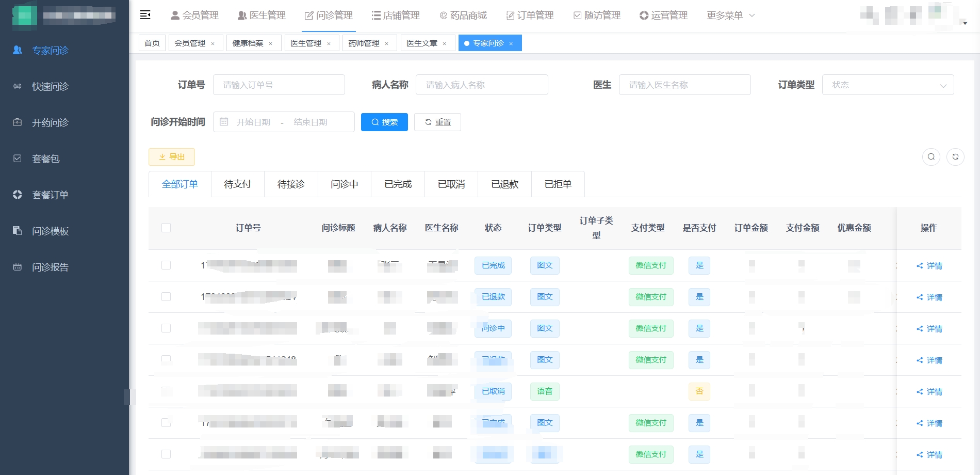Open 详情 for the 已完成 row

[929, 266]
